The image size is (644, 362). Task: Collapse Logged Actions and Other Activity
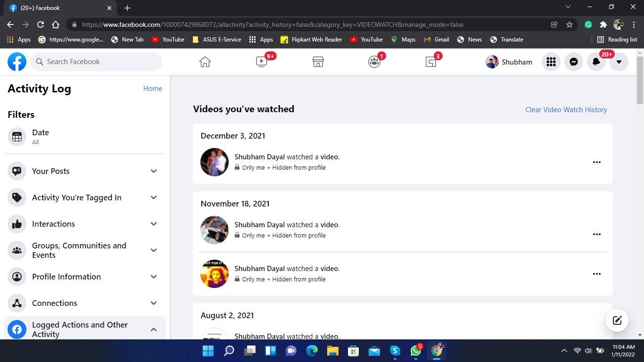[x=154, y=329]
